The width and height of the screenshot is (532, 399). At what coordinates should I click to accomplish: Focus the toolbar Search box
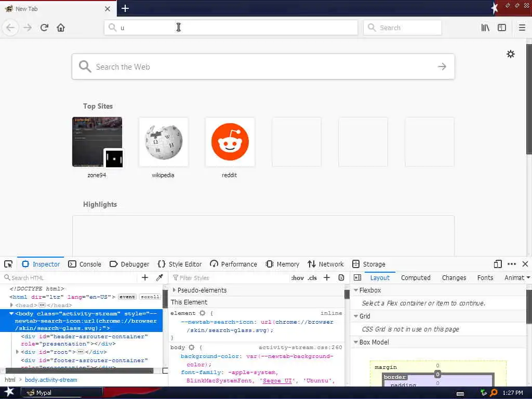(x=403, y=28)
